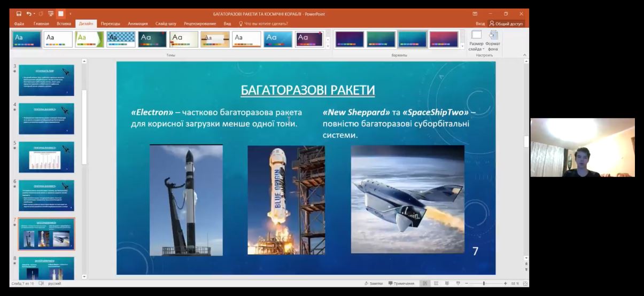This screenshot has height=296, width=644.
Task: Click the Undo arrow in quick access toolbar
Action: (x=28, y=14)
